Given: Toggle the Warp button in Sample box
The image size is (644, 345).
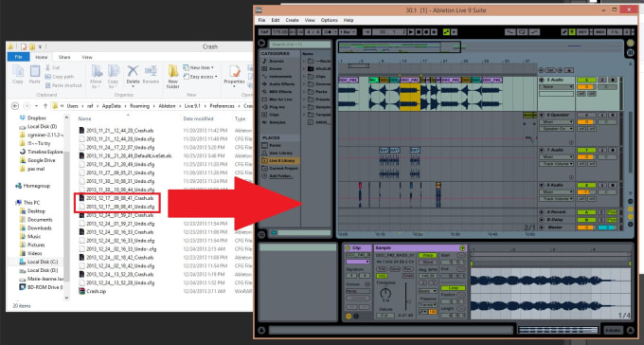Looking at the screenshot, I should pyautogui.click(x=427, y=255).
